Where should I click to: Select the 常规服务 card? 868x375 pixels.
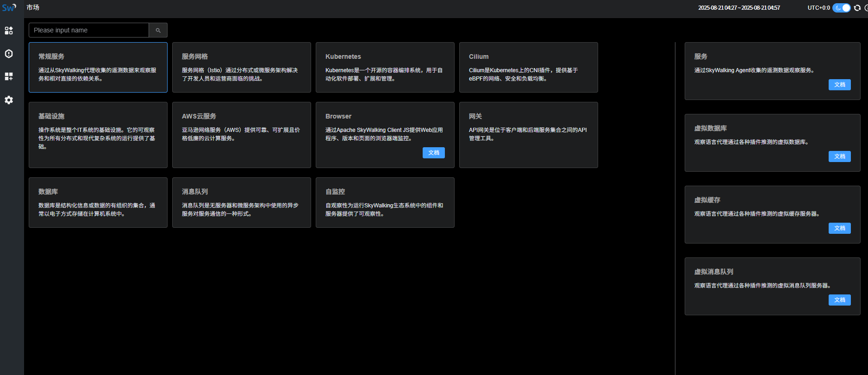click(x=98, y=68)
